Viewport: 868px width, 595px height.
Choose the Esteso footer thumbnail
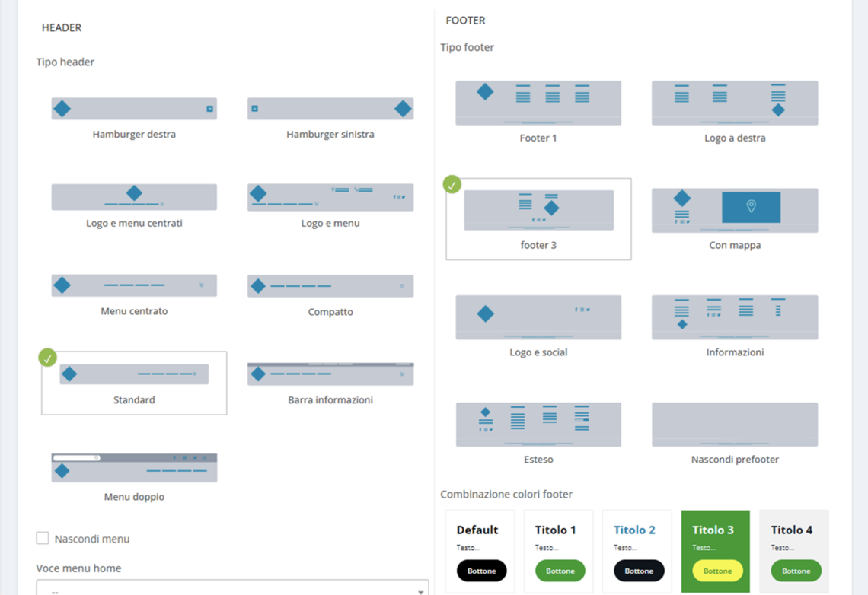(538, 424)
